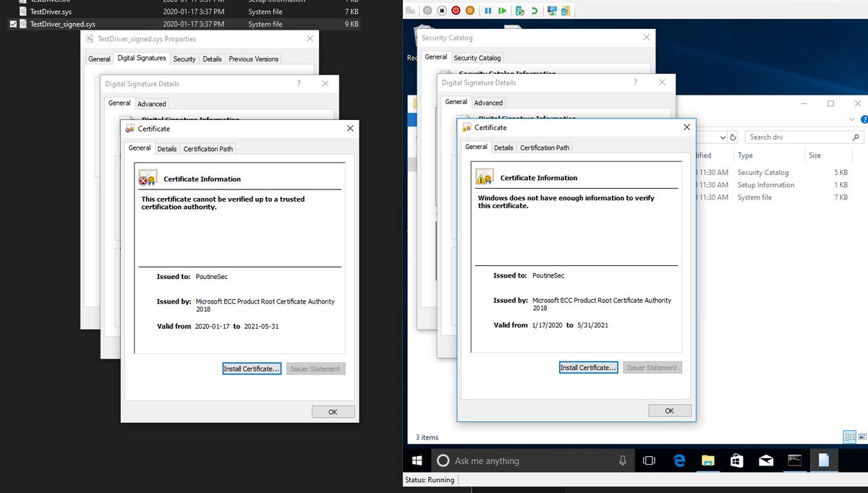Click OK in left Certificate dialog
This screenshot has height=493, width=868.
click(333, 411)
